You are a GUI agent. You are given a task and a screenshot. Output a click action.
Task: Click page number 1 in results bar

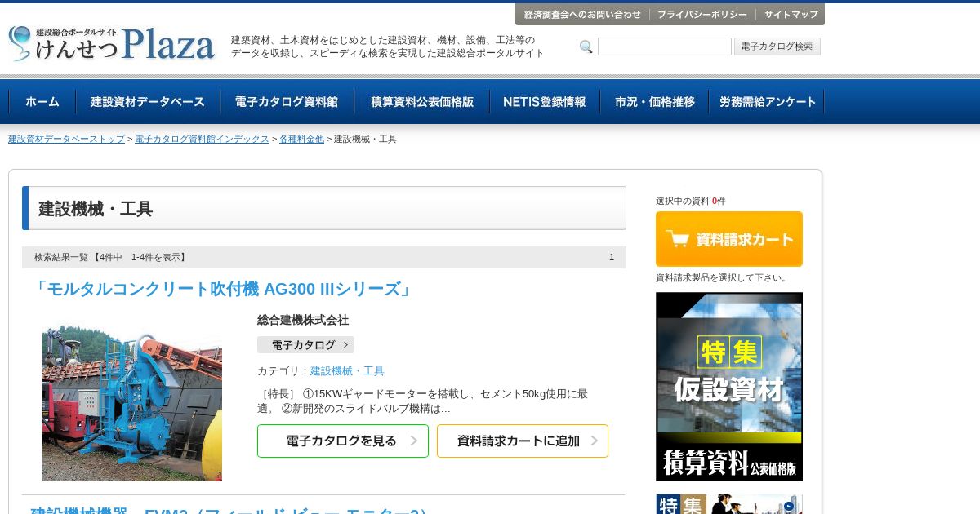coord(612,257)
